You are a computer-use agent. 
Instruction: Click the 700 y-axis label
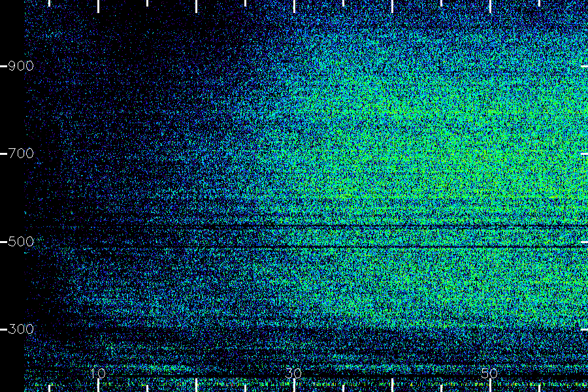(x=21, y=154)
